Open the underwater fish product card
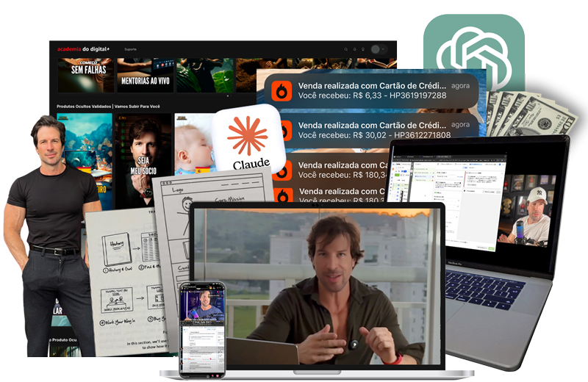 point(85,161)
